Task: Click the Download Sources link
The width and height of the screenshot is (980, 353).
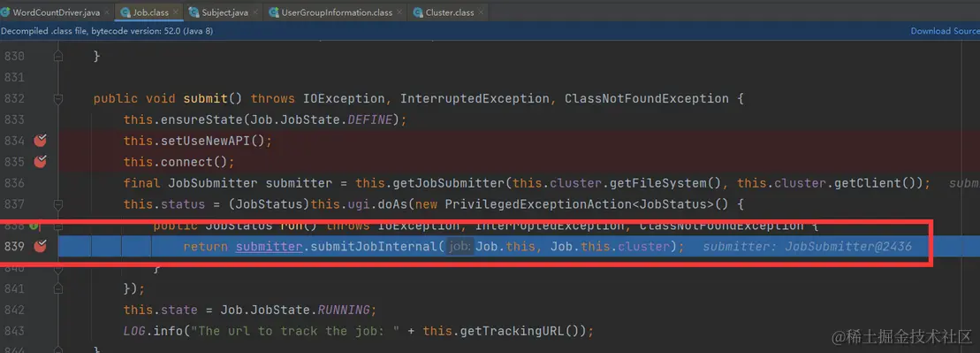Action: tap(945, 31)
